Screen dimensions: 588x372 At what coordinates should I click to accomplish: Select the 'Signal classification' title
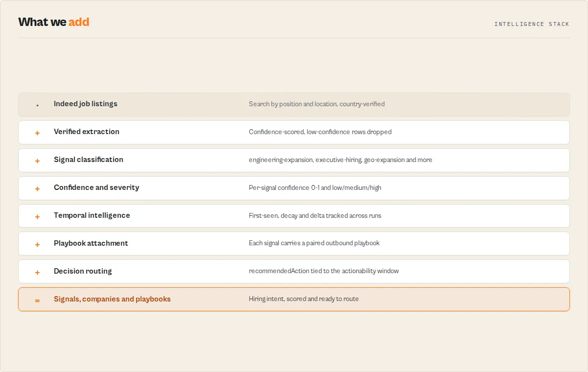pos(89,160)
